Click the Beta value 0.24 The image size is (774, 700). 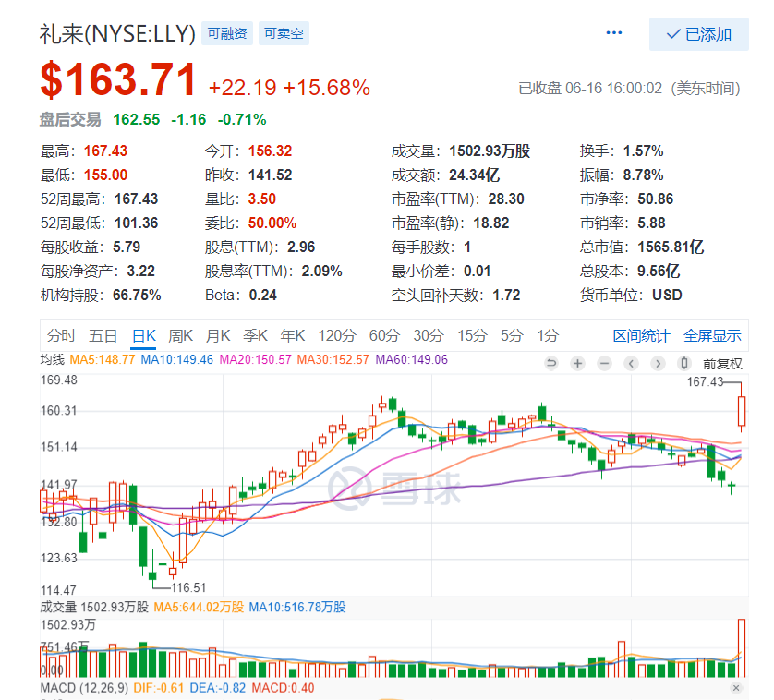click(x=262, y=296)
